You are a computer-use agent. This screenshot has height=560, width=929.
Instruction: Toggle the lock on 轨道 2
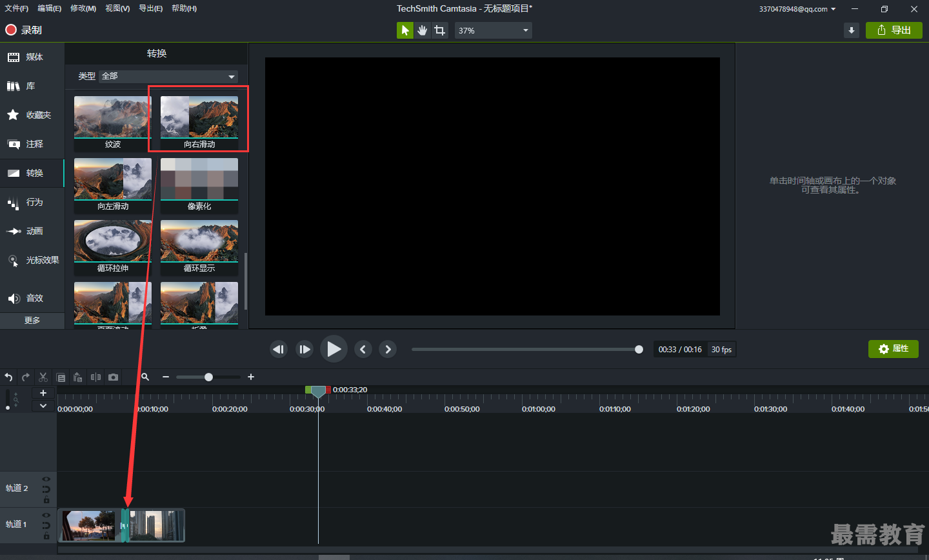click(x=46, y=499)
